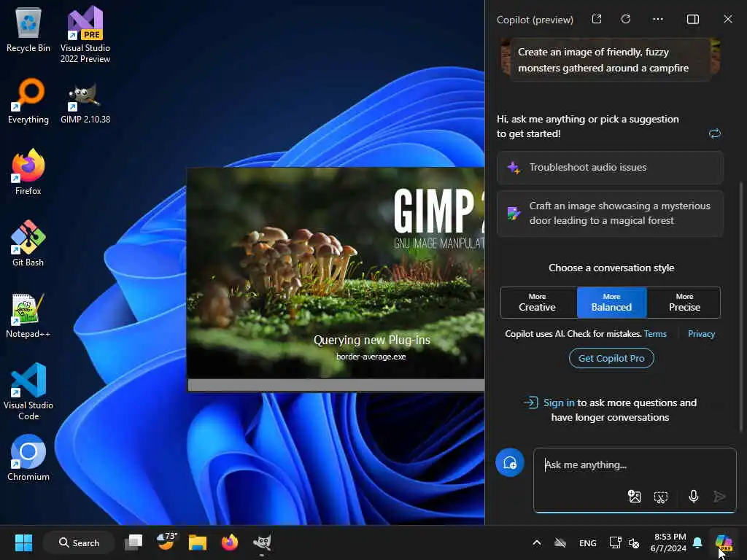Viewport: 747px width, 560px height.
Task: Open the Copilot more options menu
Action: tap(658, 19)
